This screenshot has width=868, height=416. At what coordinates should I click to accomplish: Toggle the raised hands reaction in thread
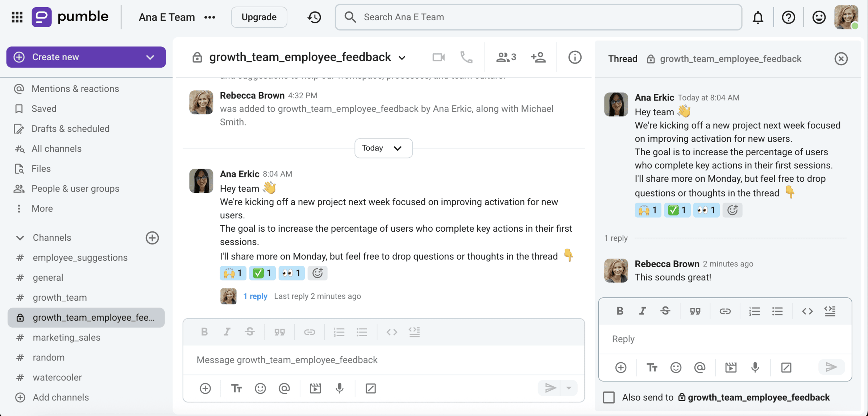pyautogui.click(x=648, y=210)
